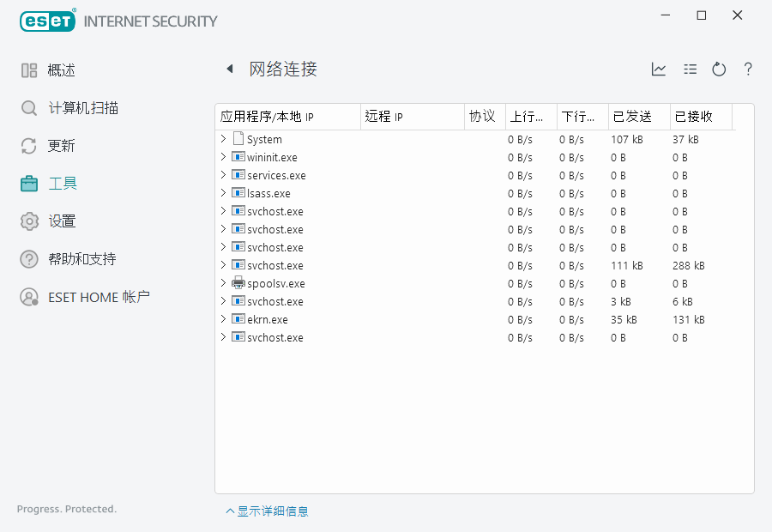Sort by 远程 IP column header
Screen dimensions: 772x532
click(413, 117)
